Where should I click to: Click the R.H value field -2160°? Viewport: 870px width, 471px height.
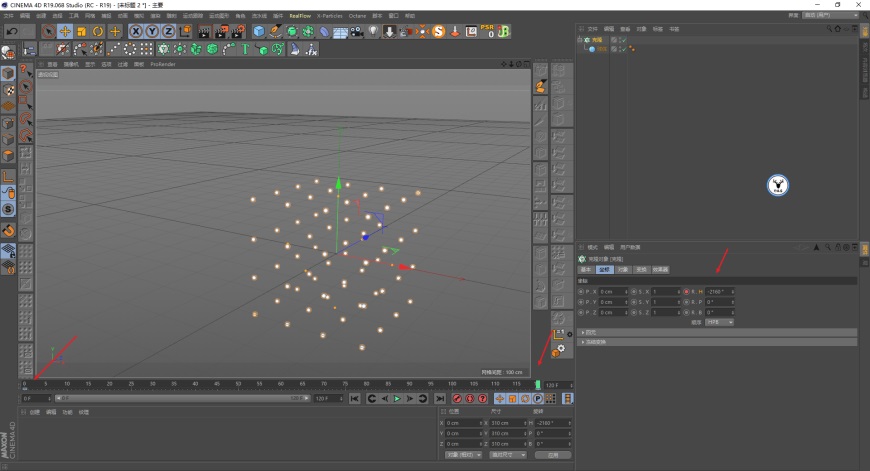click(x=719, y=291)
